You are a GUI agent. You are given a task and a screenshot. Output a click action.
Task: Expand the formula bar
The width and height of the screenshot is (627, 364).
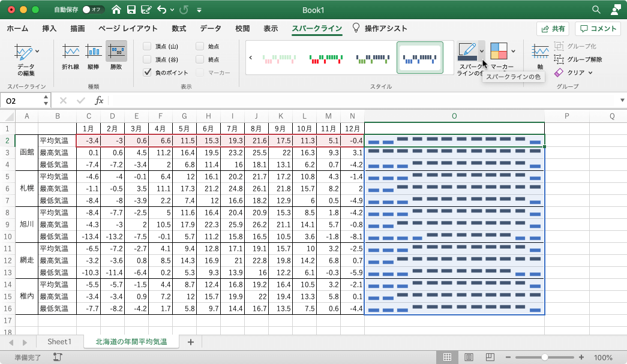[x=622, y=100]
